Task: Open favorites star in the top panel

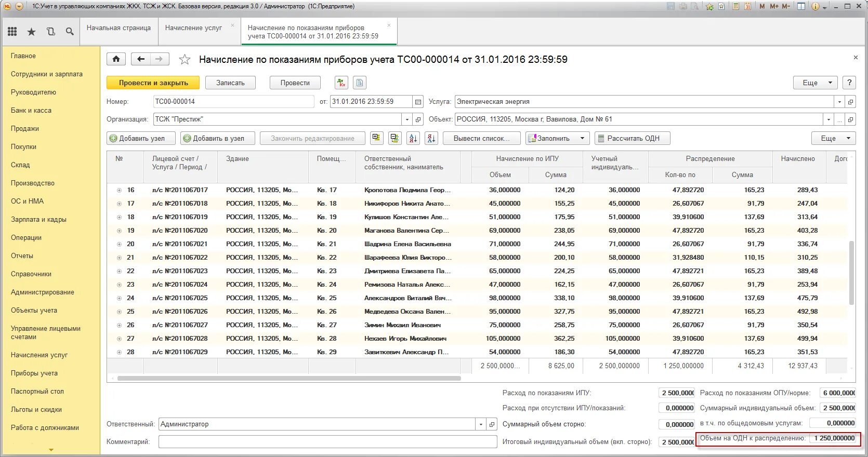Action: point(31,32)
